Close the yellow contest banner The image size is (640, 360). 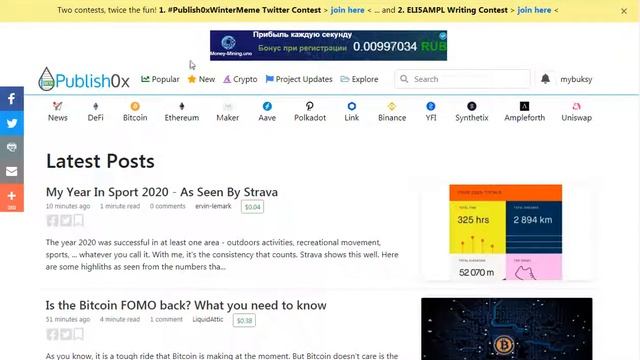coord(624,11)
